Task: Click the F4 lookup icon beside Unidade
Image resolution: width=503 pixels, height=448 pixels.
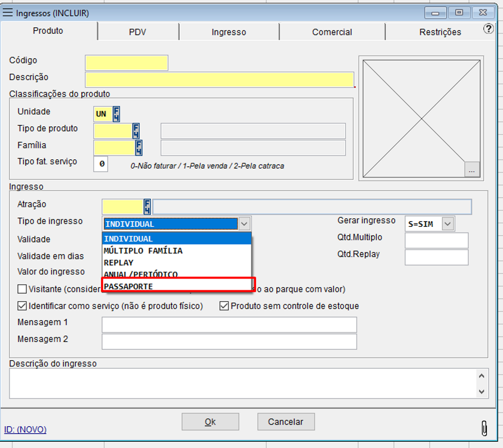Action: (116, 113)
